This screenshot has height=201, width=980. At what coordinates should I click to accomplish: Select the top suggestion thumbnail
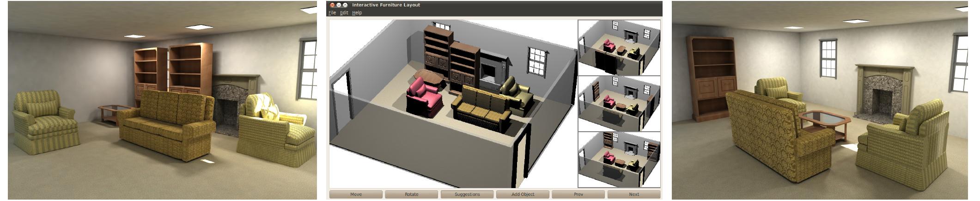(619, 48)
